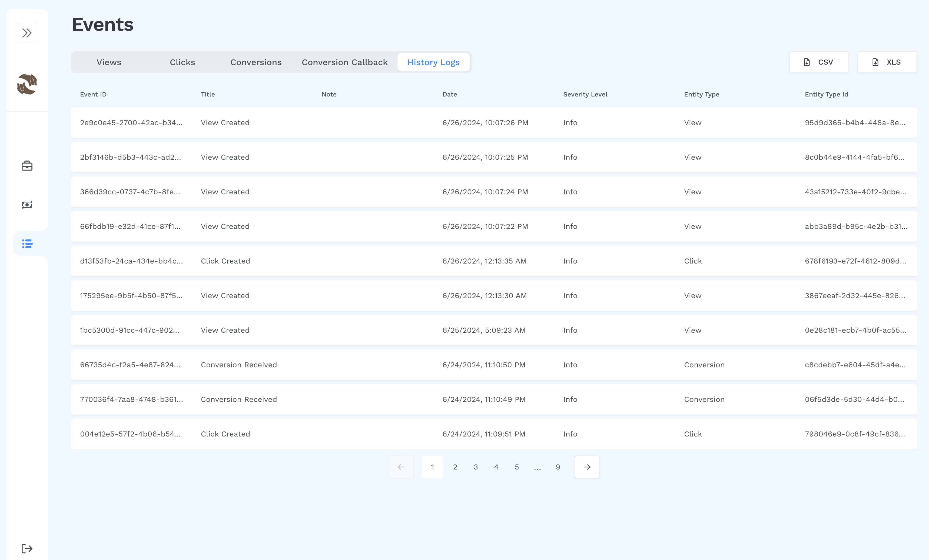The width and height of the screenshot is (929, 560).
Task: Click entity ID abb3a89d-b95c-4e2b-b31...
Action: (x=856, y=226)
